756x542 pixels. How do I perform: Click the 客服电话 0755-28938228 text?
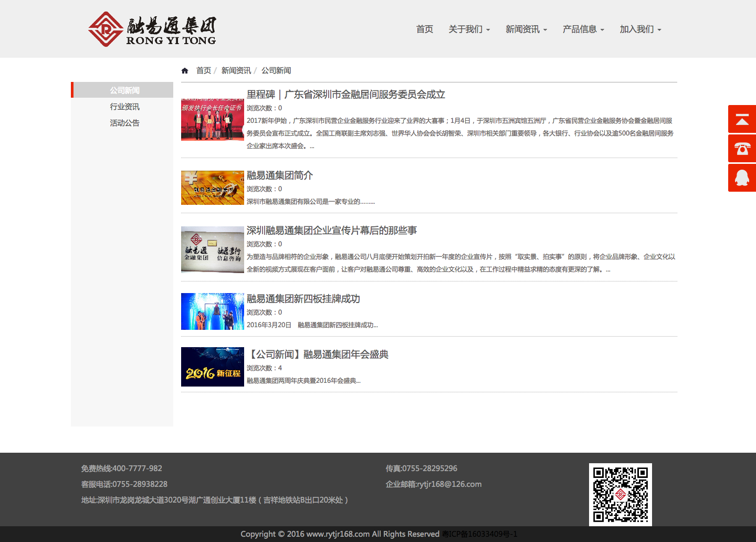click(124, 484)
